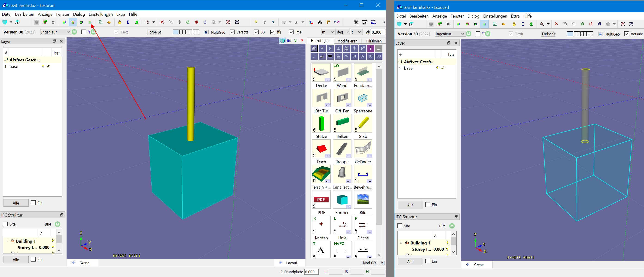Switch to the Modifizieren tab

click(347, 41)
